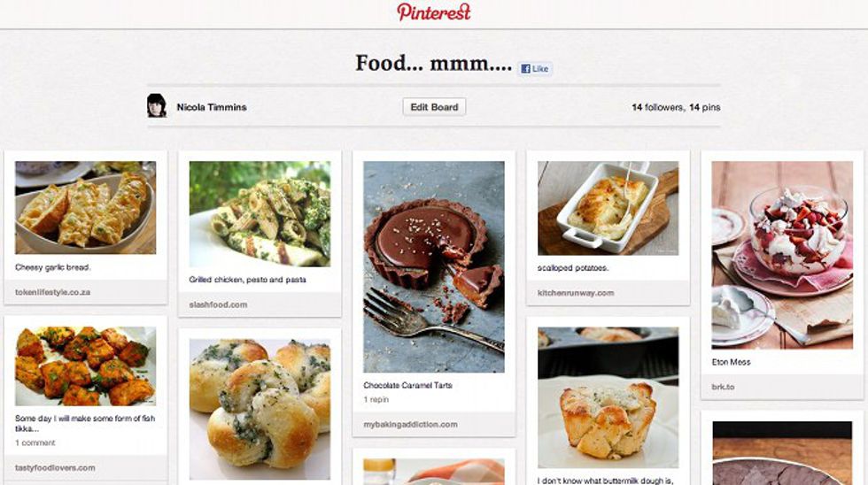The height and width of the screenshot is (485, 868).
Task: Open the garlic knots bread pin image
Action: (x=260, y=409)
